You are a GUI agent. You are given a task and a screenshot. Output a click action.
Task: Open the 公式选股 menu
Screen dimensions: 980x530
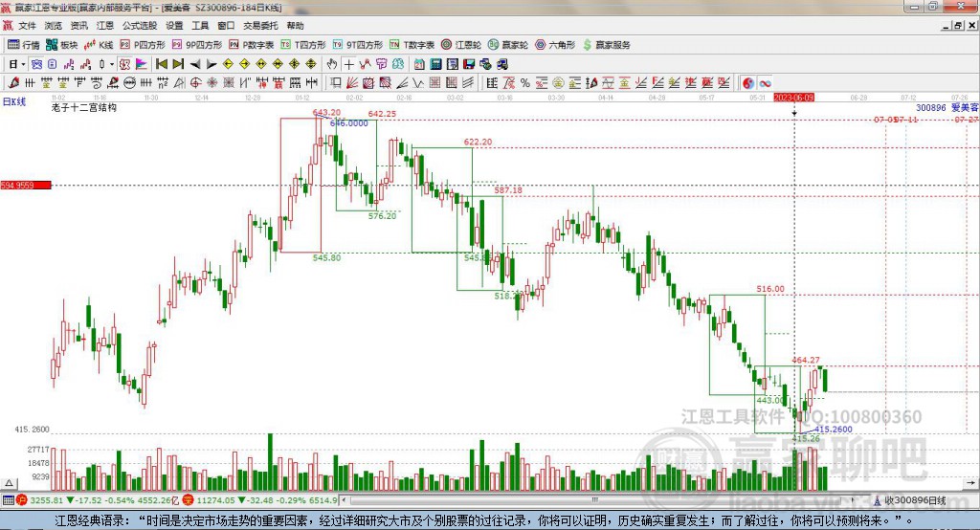(x=140, y=26)
